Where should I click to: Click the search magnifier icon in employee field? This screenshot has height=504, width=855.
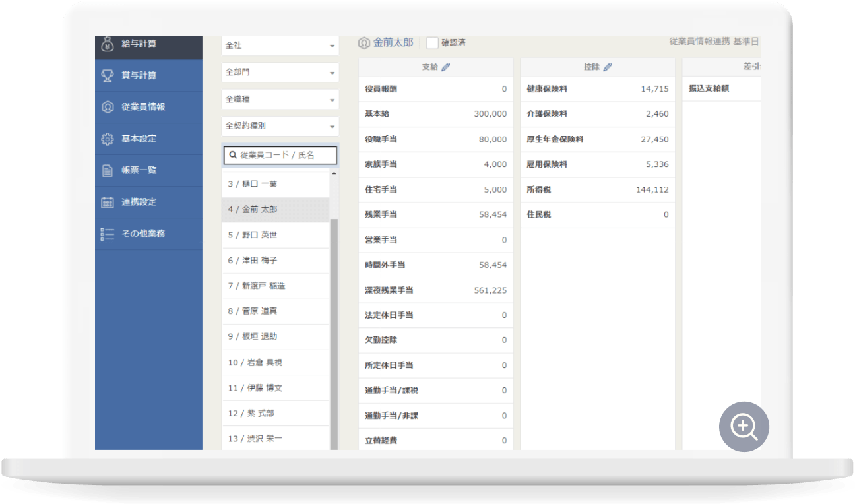(x=232, y=155)
